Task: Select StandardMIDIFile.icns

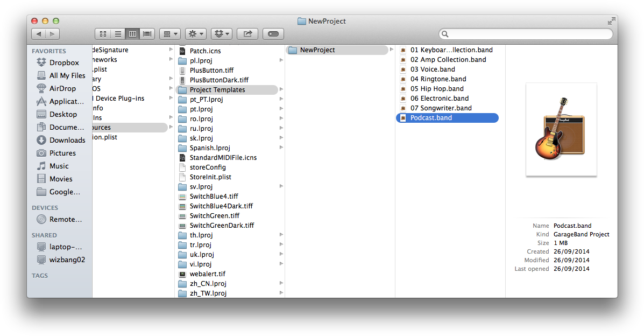Action: click(218, 158)
